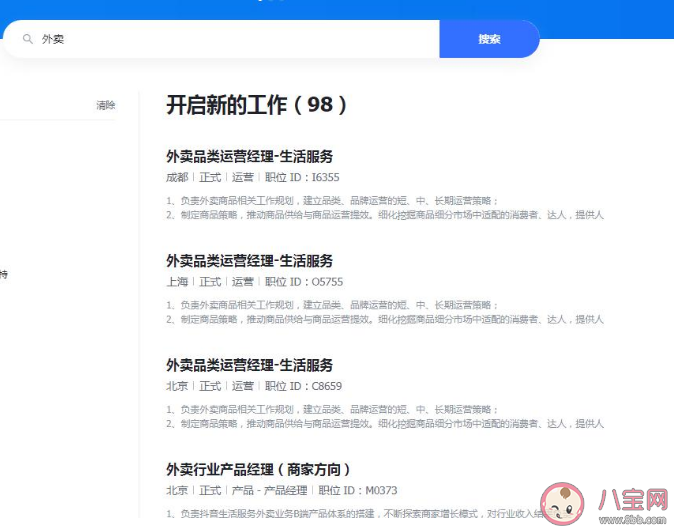The width and height of the screenshot is (674, 530).
Task: Click 产品 - 产品经理 category text
Action: point(270,490)
